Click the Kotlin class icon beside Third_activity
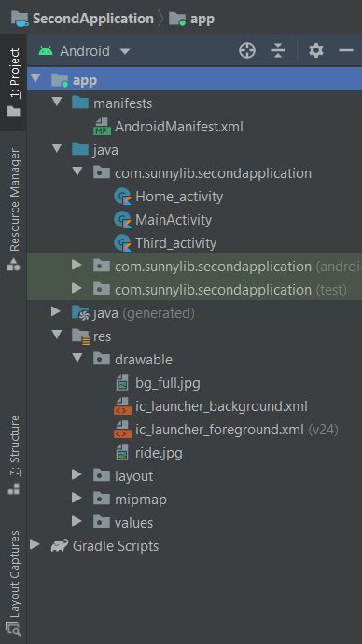362x644 pixels. [122, 243]
